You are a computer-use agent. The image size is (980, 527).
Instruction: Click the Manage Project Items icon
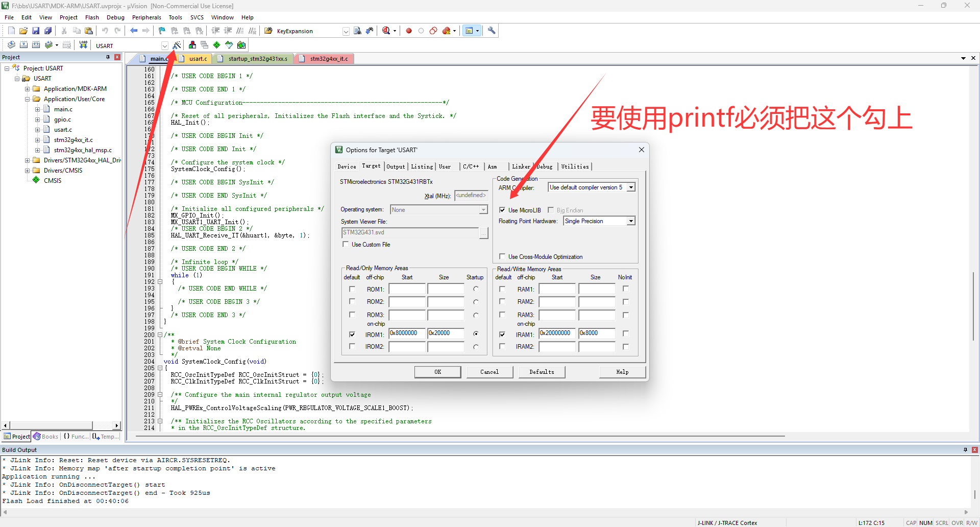192,45
